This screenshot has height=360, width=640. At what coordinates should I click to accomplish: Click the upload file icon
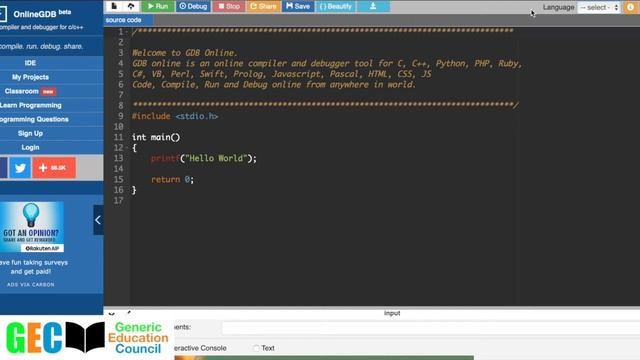(131, 6)
